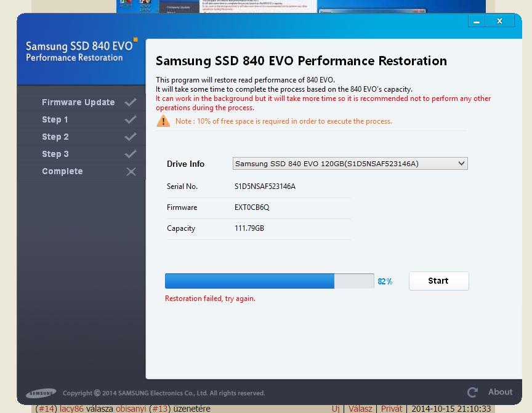Click the firmware version EXT0CB6Q
This screenshot has width=532, height=413.
click(252, 207)
